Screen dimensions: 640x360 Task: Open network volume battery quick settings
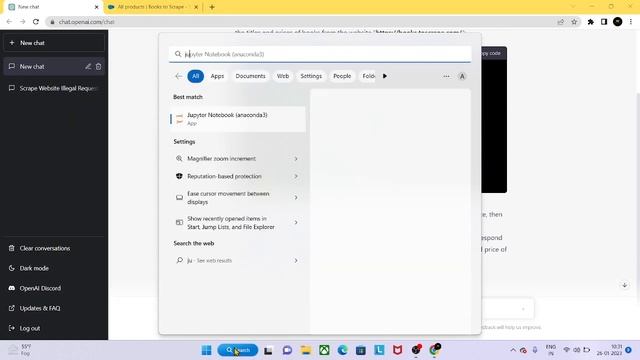(x=576, y=350)
